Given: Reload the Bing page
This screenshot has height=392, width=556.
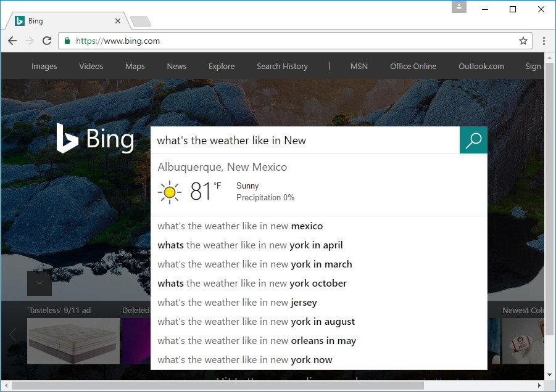Looking at the screenshot, I should click(47, 41).
